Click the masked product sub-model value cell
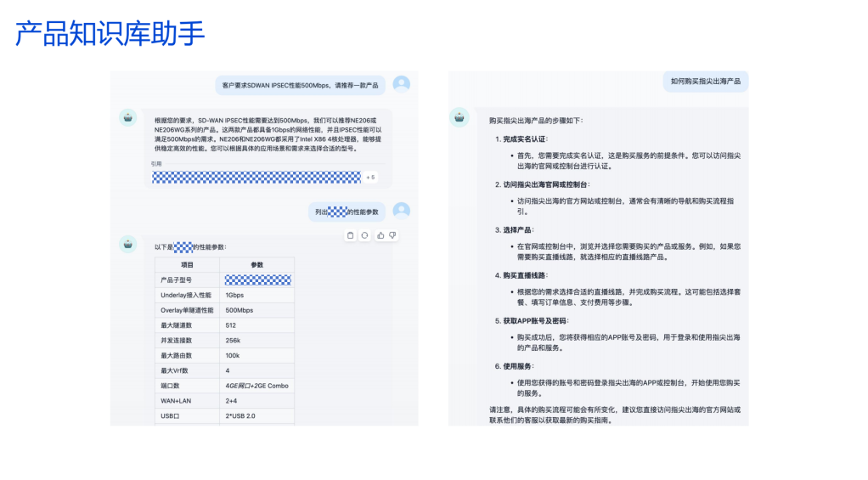Screen dimensions: 868x480 (x=258, y=280)
